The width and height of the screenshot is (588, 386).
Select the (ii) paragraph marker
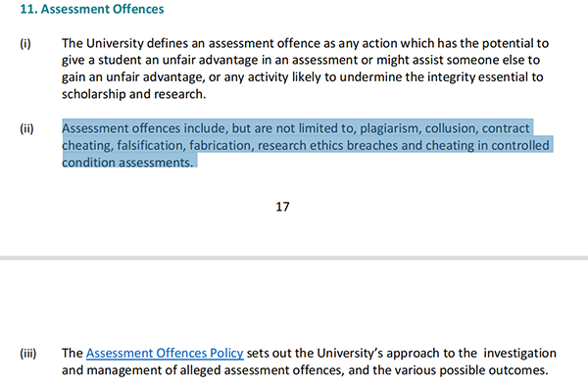click(26, 128)
